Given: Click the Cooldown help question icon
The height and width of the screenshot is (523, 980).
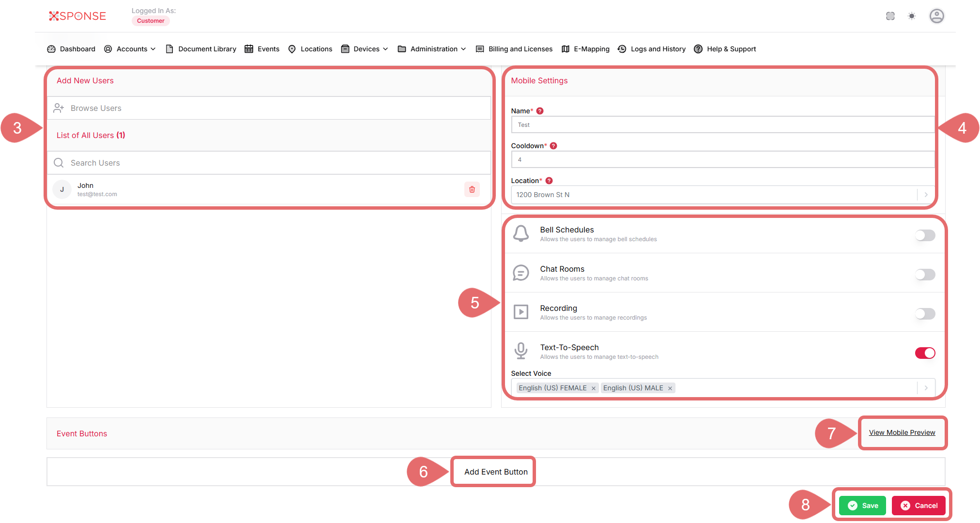Looking at the screenshot, I should (553, 146).
